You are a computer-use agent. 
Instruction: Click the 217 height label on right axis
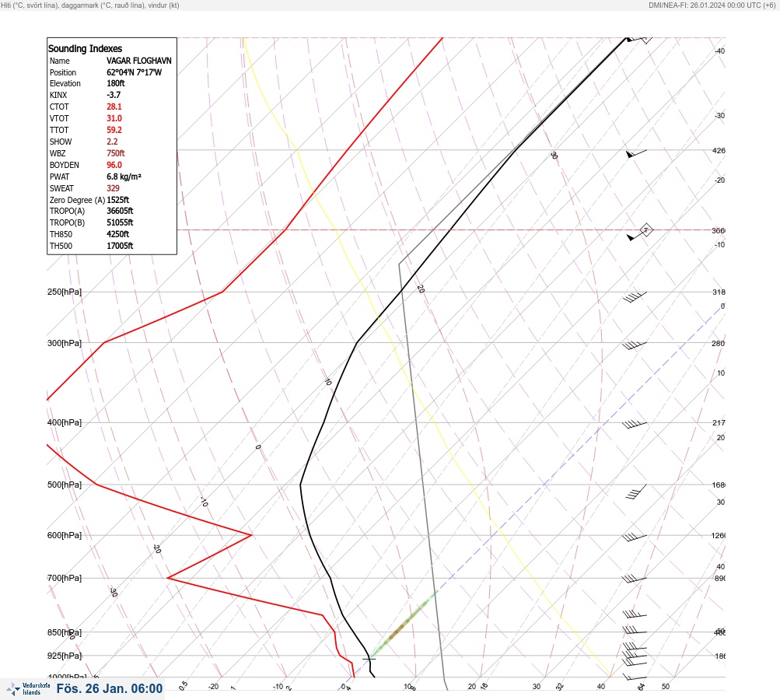click(x=719, y=423)
